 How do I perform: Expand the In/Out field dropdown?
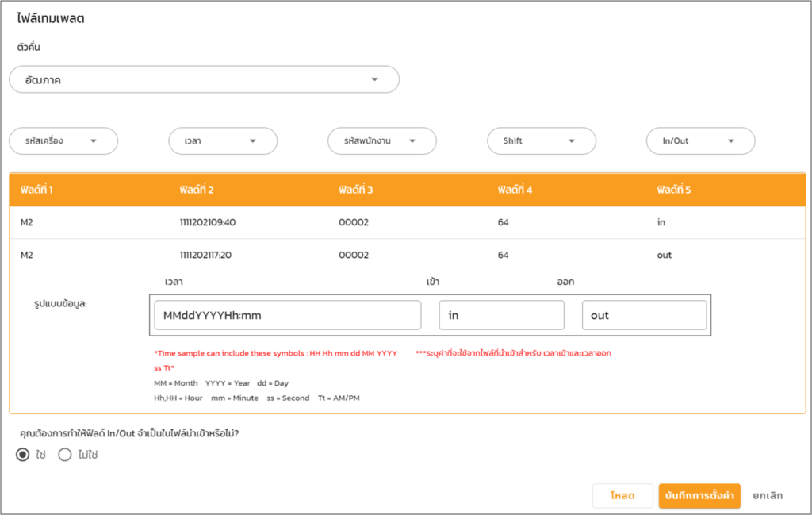coord(700,141)
